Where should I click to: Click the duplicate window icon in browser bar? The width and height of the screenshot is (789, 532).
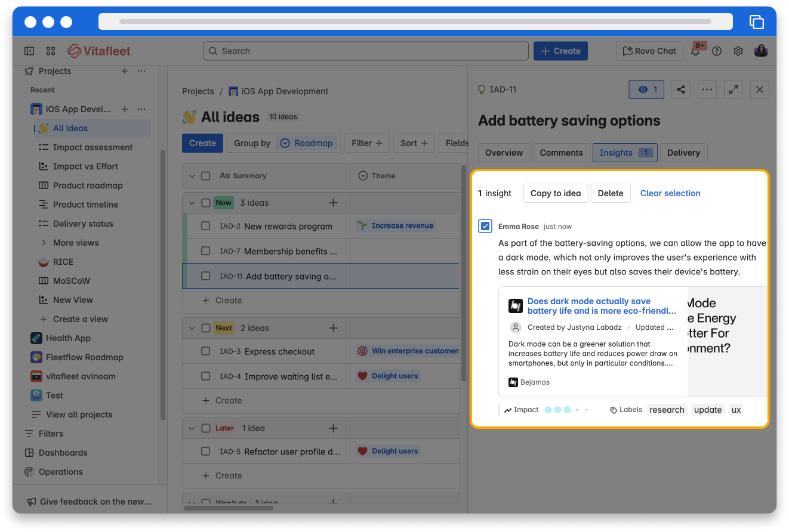click(x=756, y=21)
